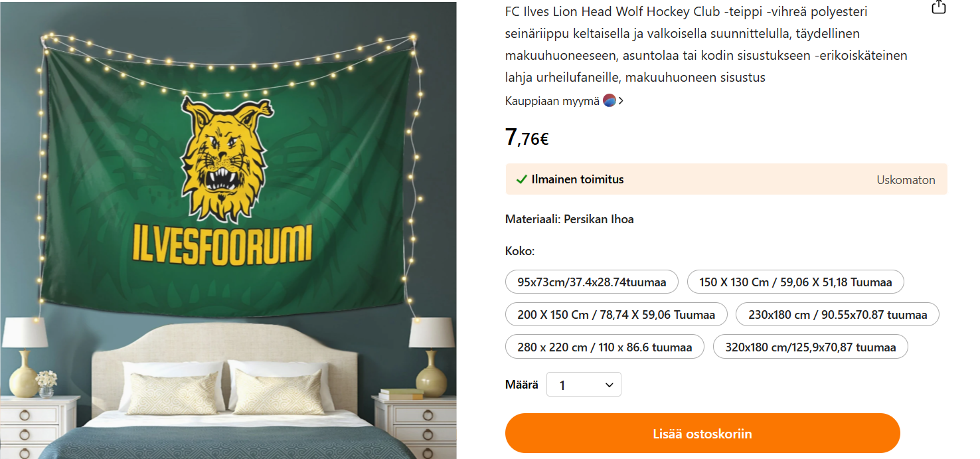Click the Ilmainen toimitus shipping text
Viewport: 980px width, 459px height.
[x=578, y=179]
